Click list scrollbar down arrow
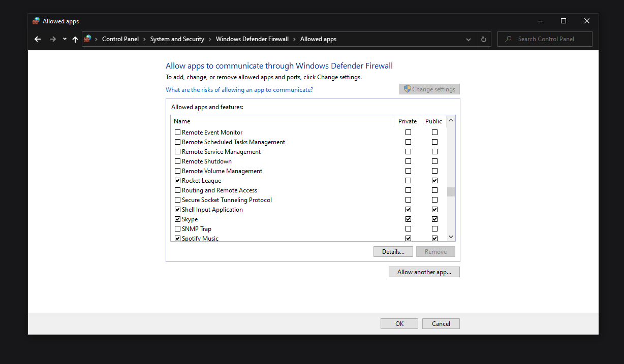This screenshot has width=624, height=364. [x=451, y=237]
